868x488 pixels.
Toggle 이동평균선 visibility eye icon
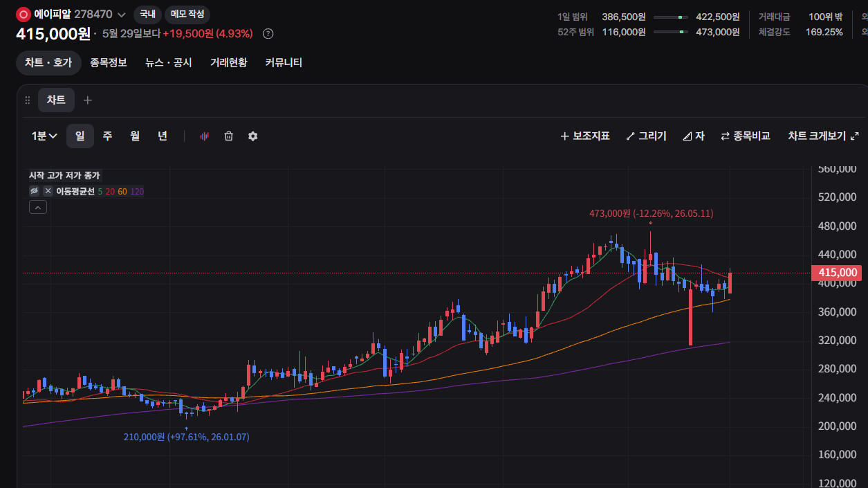coord(34,191)
